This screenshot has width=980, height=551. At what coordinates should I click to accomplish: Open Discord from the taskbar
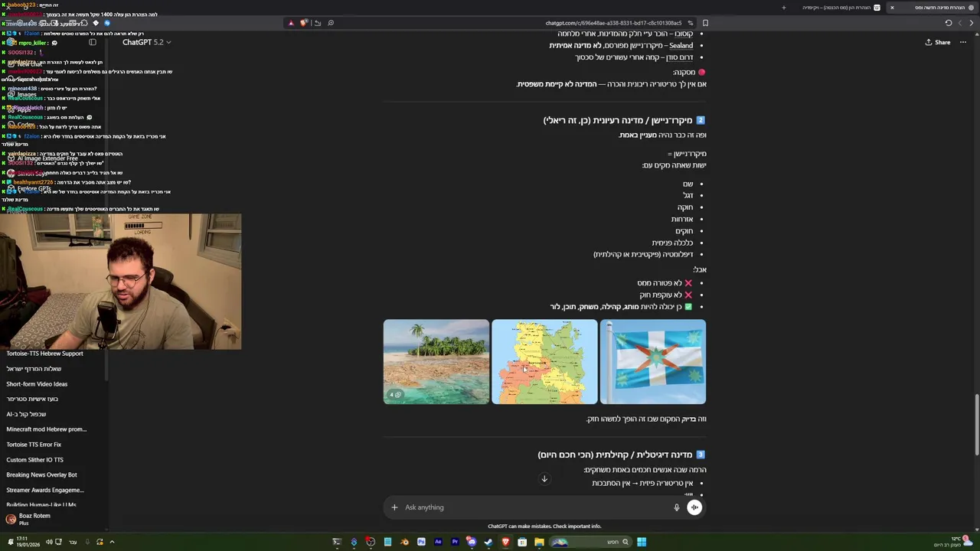pyautogui.click(x=472, y=542)
